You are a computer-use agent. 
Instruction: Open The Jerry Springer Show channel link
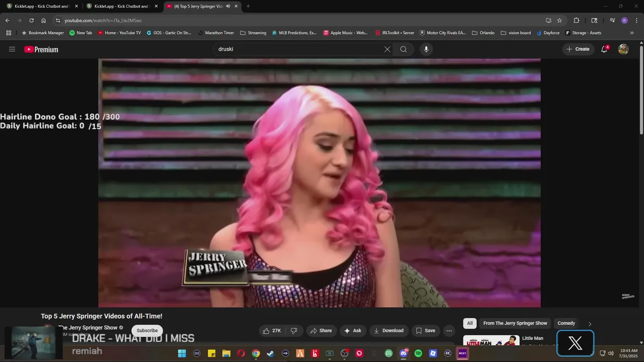coord(88,328)
